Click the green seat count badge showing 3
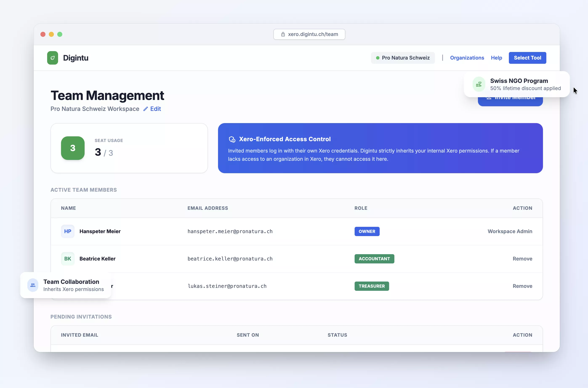This screenshot has width=588, height=388. (73, 148)
